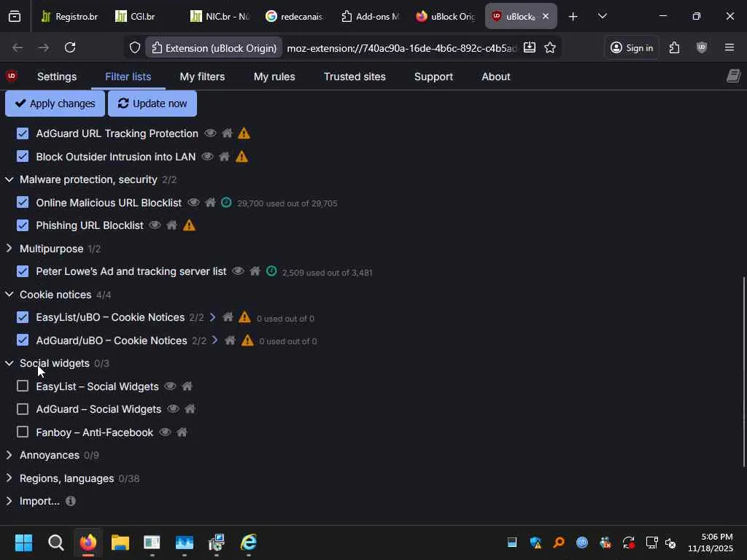Click warning icon for AdGuard/uBO Cookie Notices

point(247,341)
